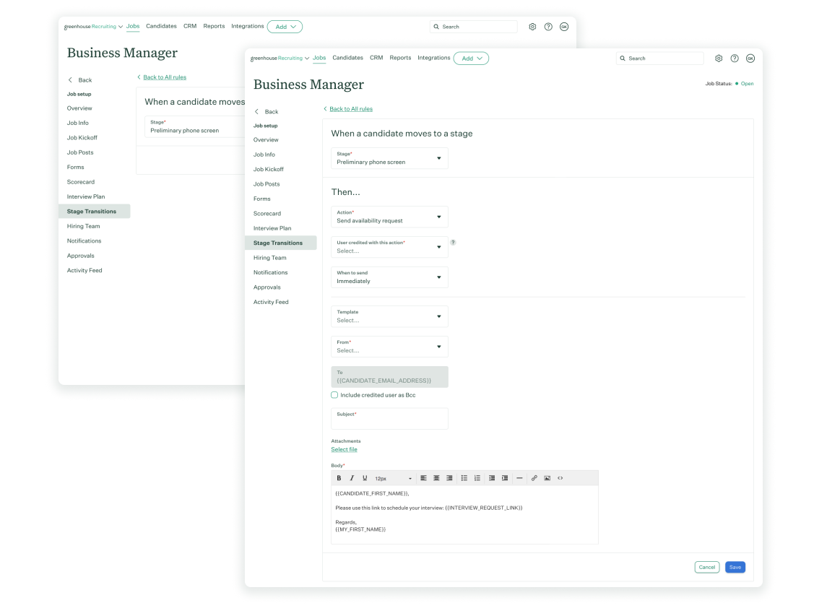Click Back to All rules in back window

point(165,77)
